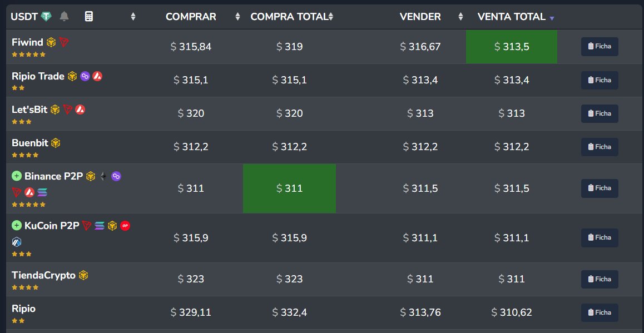This screenshot has width=644, height=333.
Task: Select Let'sBit's $ 320 COMPRAR price
Action: click(x=191, y=113)
